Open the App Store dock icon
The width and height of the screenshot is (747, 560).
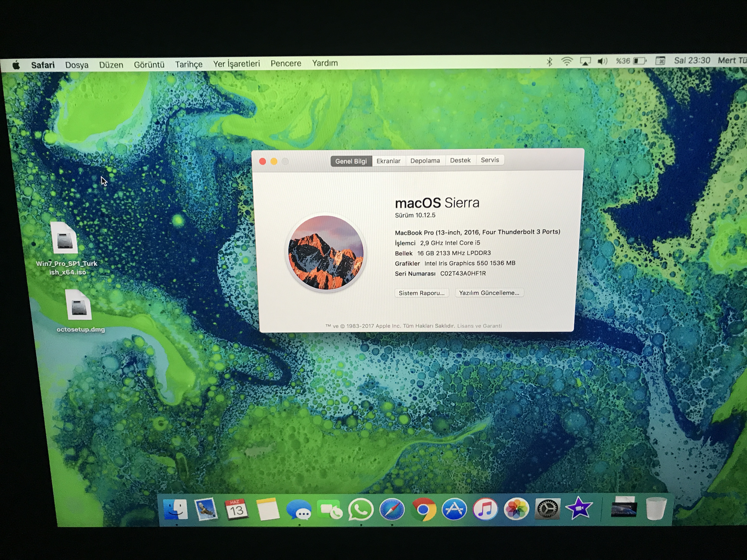coord(454,509)
